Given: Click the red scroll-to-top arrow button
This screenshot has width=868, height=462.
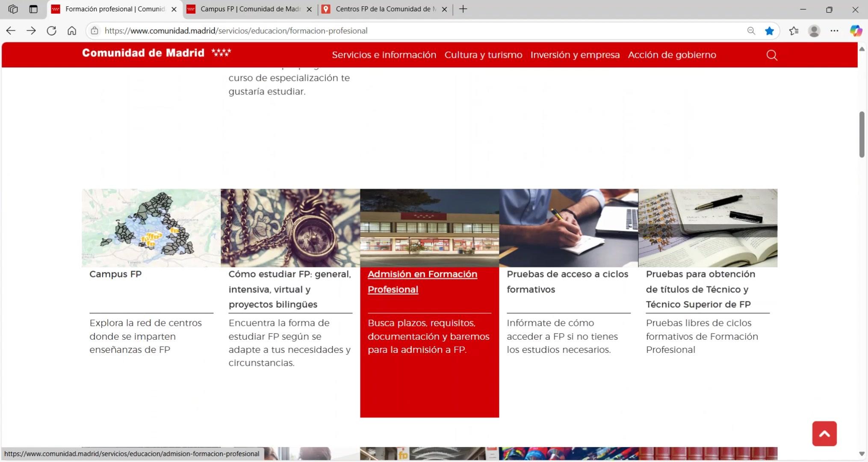Looking at the screenshot, I should [824, 433].
